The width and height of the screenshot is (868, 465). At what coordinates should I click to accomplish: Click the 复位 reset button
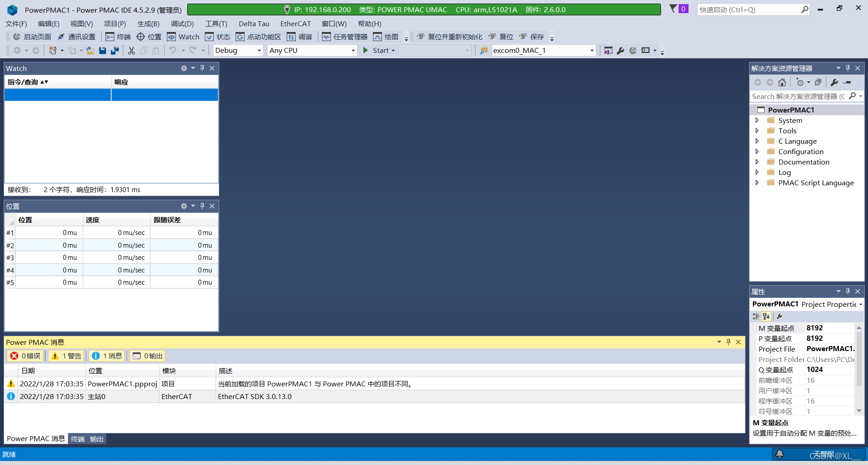click(x=500, y=37)
